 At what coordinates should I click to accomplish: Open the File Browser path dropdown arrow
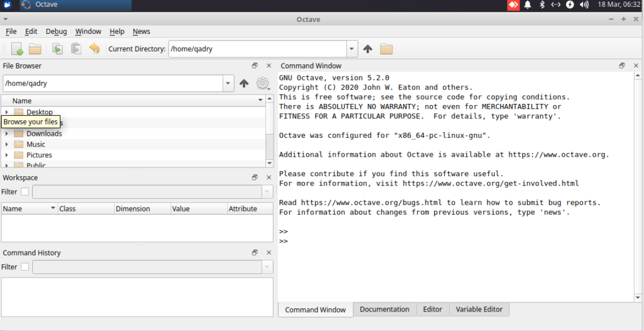[x=228, y=83]
